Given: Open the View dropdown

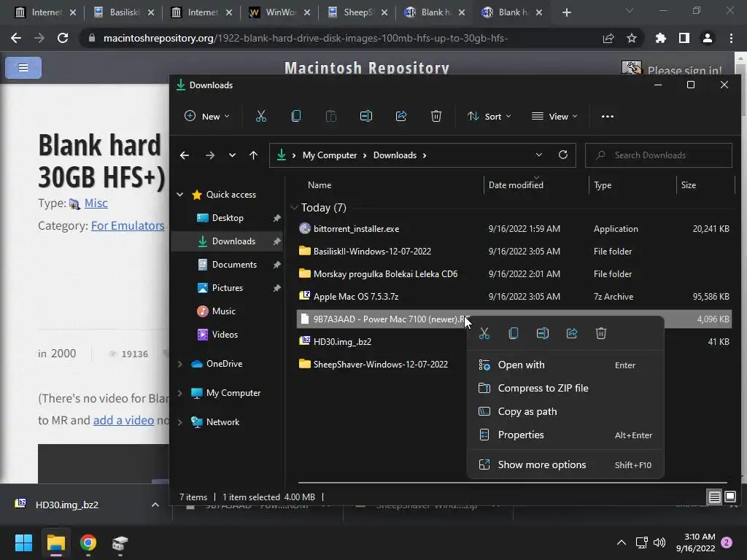Looking at the screenshot, I should point(554,116).
